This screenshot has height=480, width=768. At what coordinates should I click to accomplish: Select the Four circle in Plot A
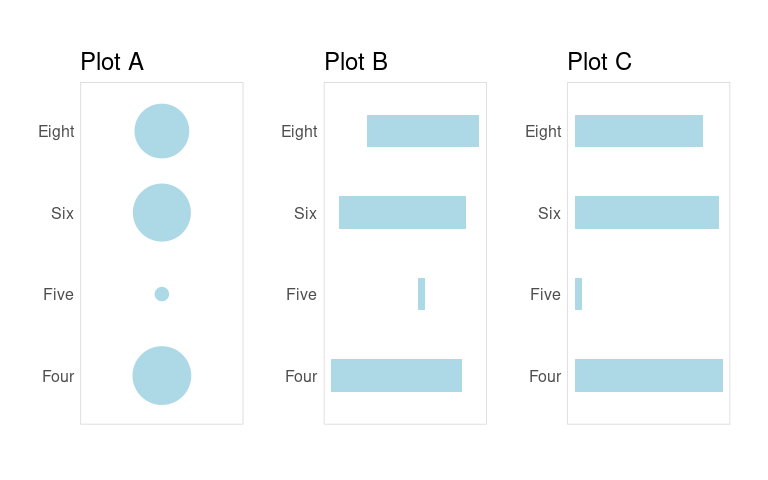pyautogui.click(x=162, y=376)
